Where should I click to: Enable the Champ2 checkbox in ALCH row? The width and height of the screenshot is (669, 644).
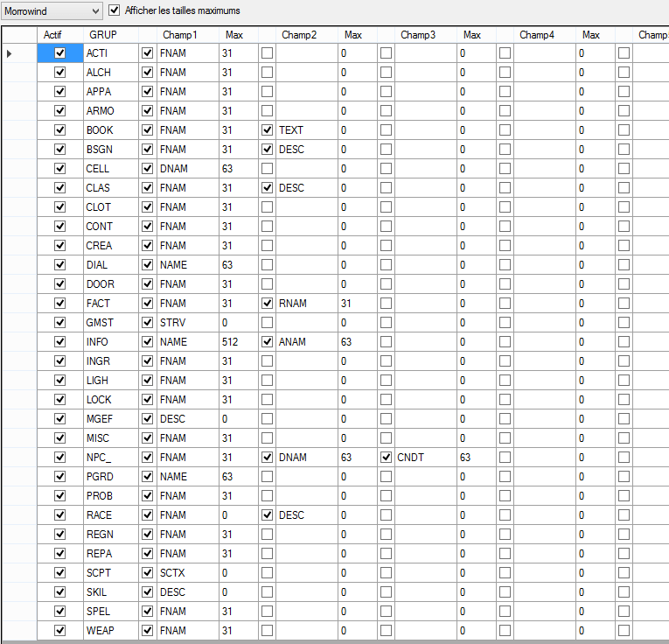pos(267,73)
